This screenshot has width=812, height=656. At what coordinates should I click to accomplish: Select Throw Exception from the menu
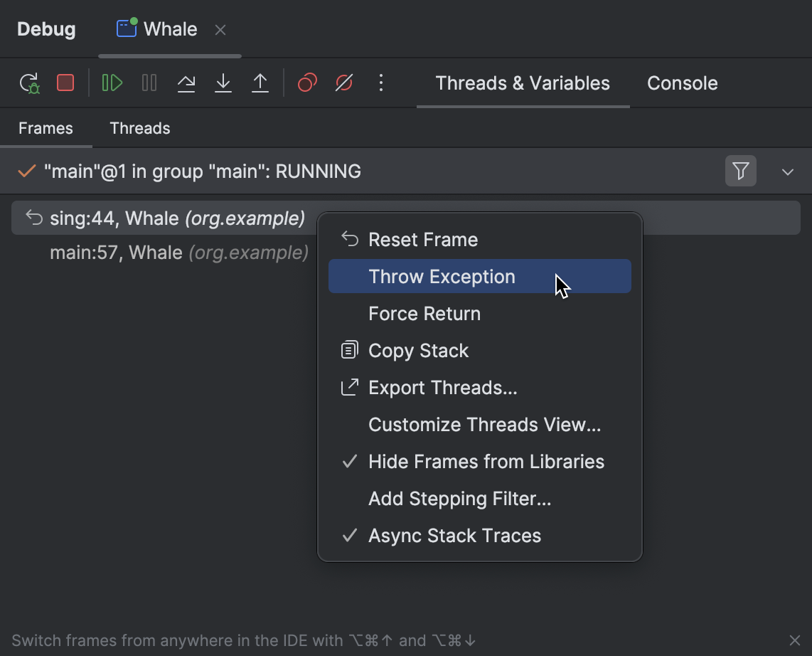click(441, 276)
